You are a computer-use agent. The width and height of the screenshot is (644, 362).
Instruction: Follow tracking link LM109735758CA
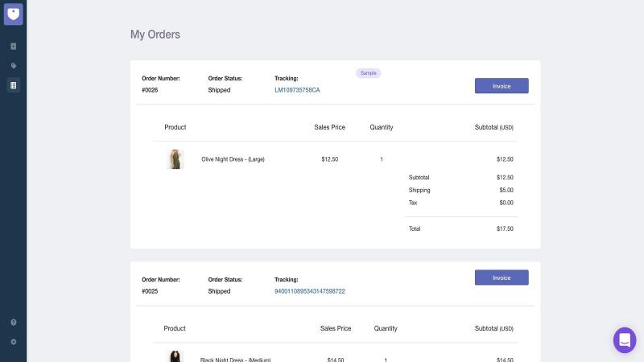point(297,90)
